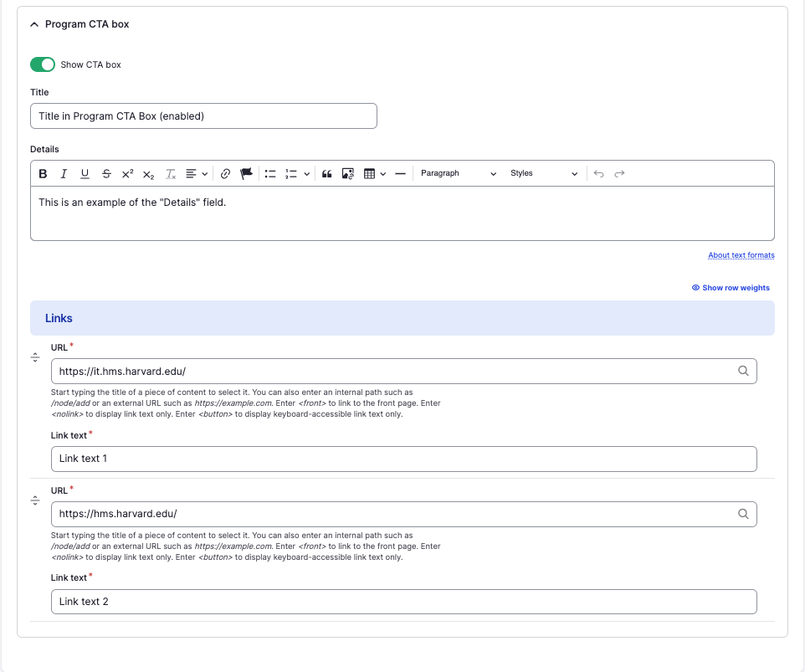Apply italic formatting in the toolbar
Viewport: 805px width, 672px height.
(x=64, y=174)
